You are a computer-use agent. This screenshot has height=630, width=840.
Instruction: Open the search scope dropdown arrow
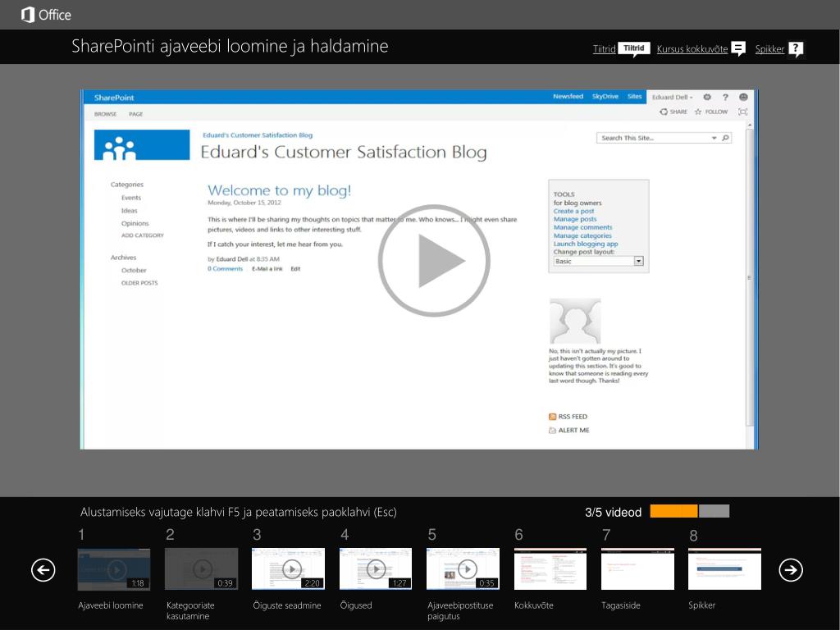714,138
